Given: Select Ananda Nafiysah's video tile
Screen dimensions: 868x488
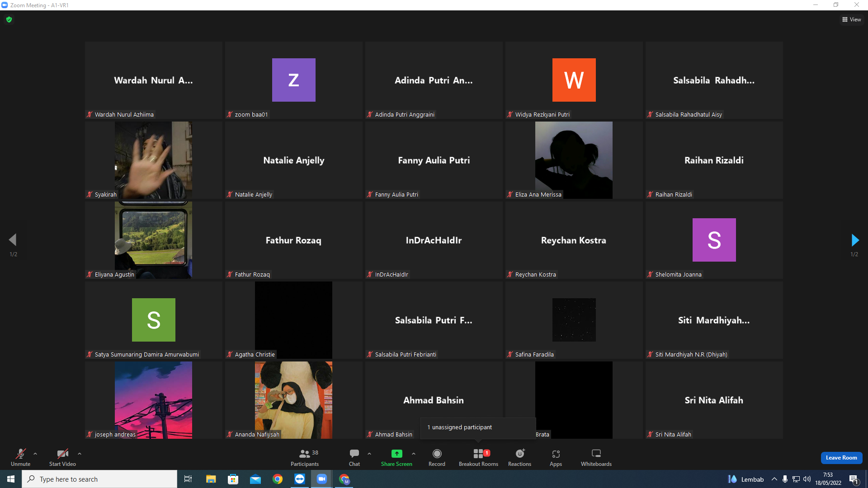Looking at the screenshot, I should point(293,400).
